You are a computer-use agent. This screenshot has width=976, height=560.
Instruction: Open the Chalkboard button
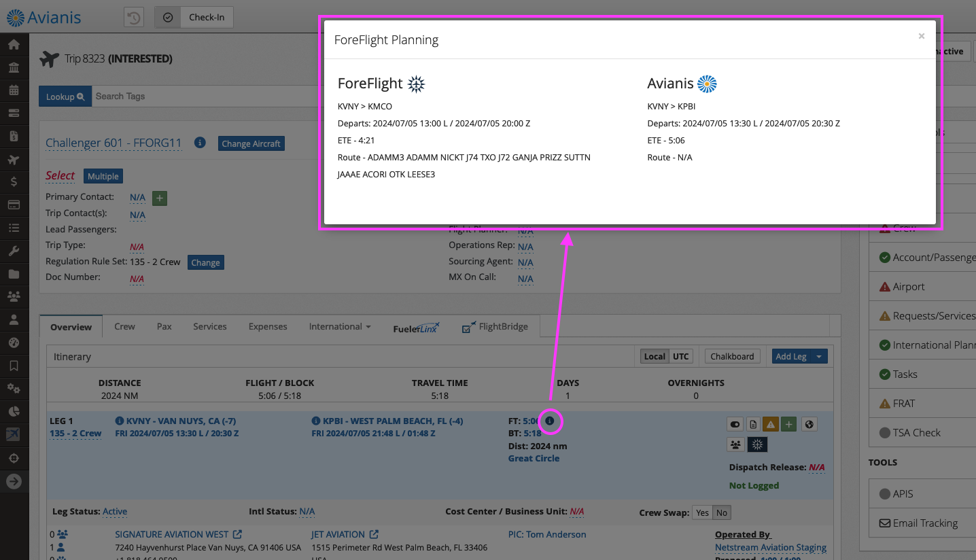point(732,357)
